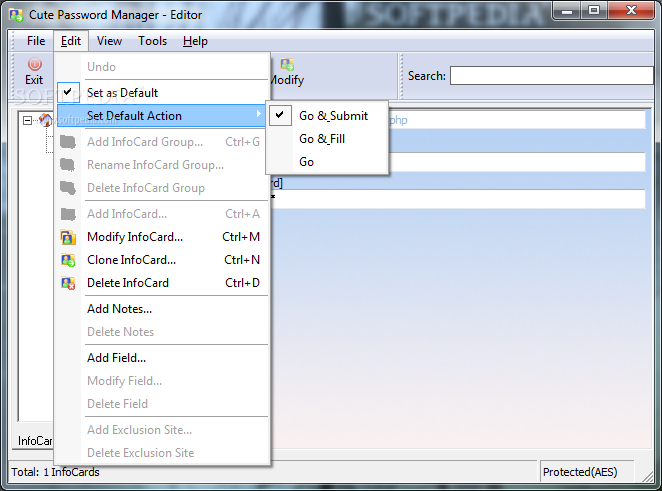
Task: Minimize the Editor window
Action: click(x=567, y=10)
